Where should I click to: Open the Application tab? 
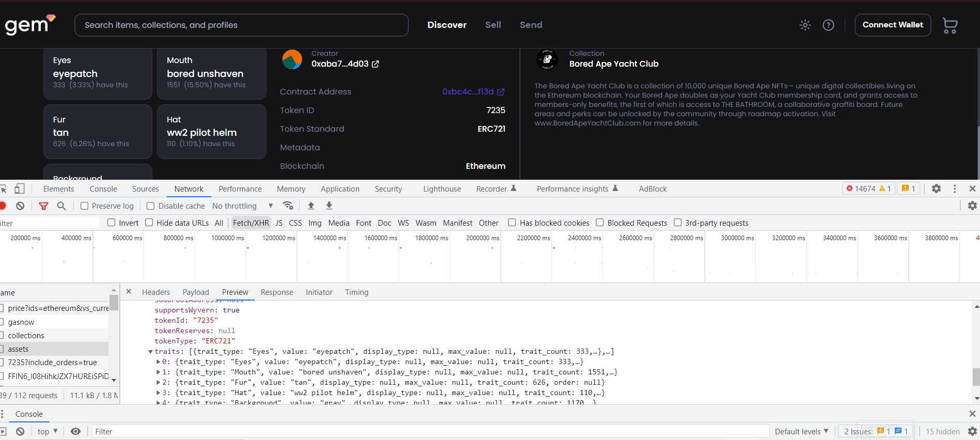click(340, 188)
